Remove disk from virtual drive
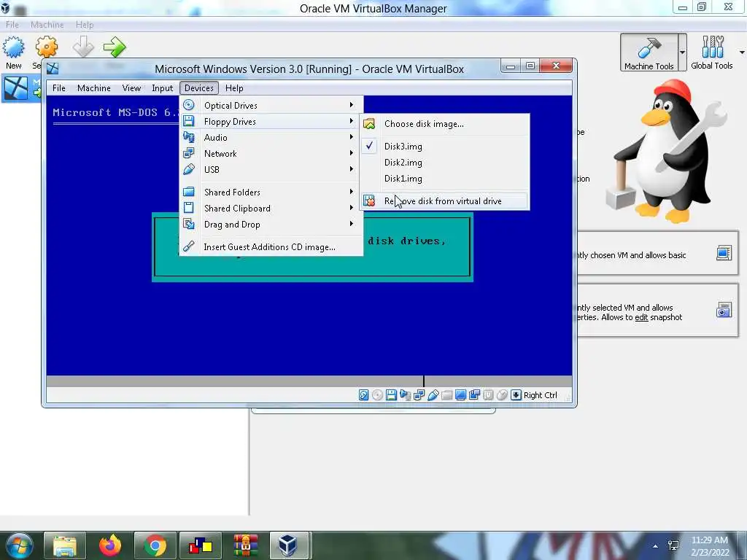This screenshot has height=560, width=747. point(444,201)
